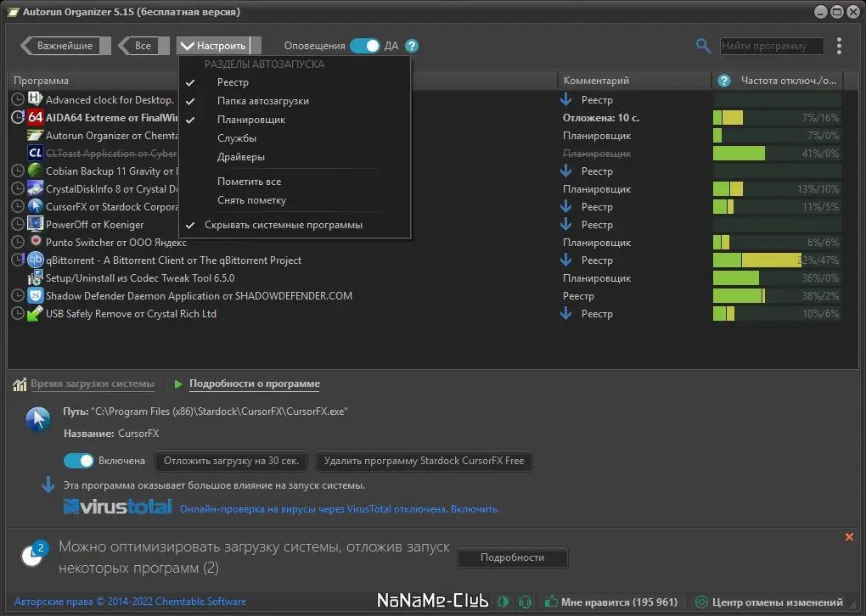Open Время загрузки системы tab
The image size is (866, 616).
click(93, 384)
